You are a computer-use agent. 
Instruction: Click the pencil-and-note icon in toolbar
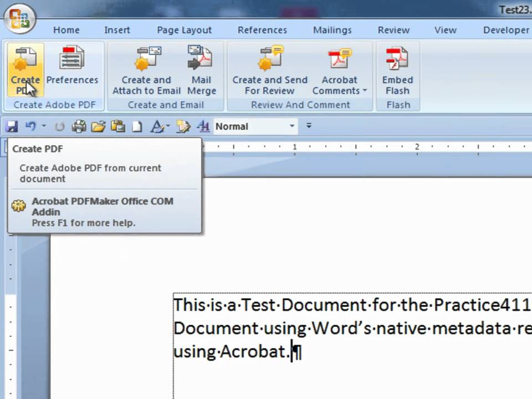pos(183,126)
